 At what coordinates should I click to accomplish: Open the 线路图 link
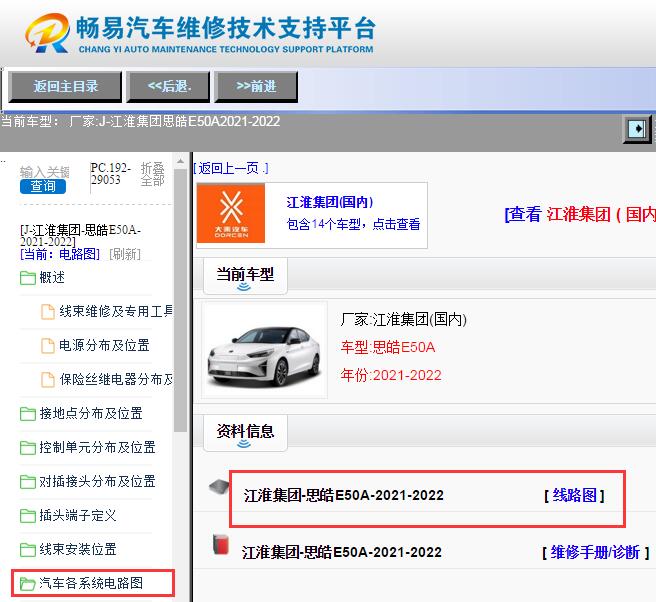pyautogui.click(x=574, y=496)
